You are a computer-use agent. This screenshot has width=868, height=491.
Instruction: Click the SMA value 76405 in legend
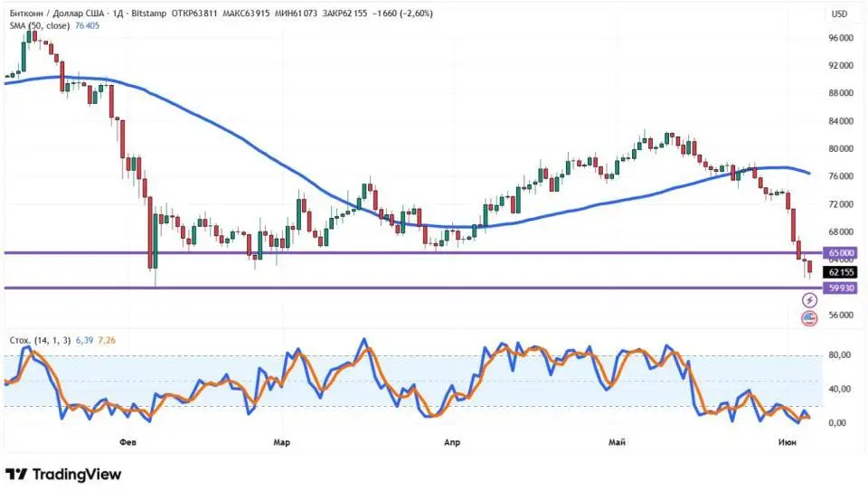[87, 25]
